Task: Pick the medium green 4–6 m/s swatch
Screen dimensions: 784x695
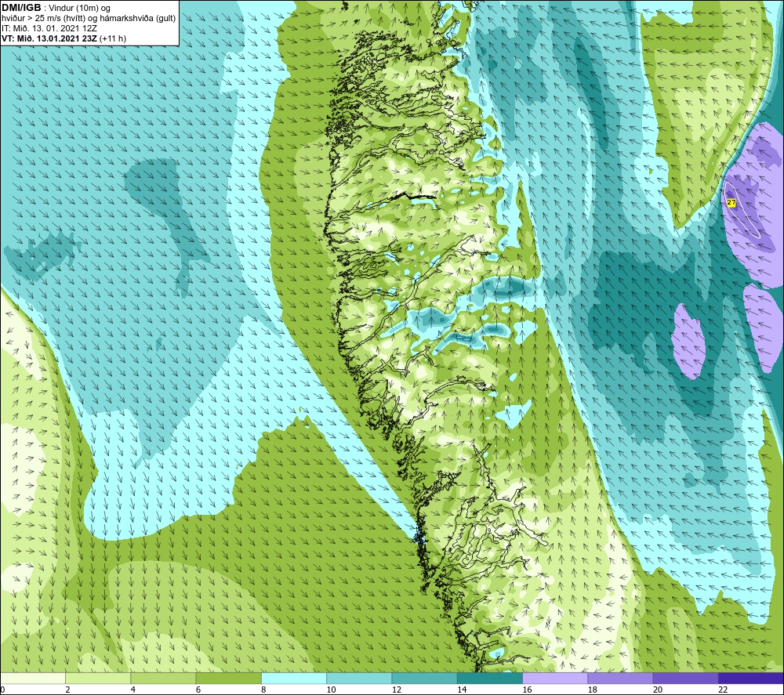Action: tap(163, 678)
